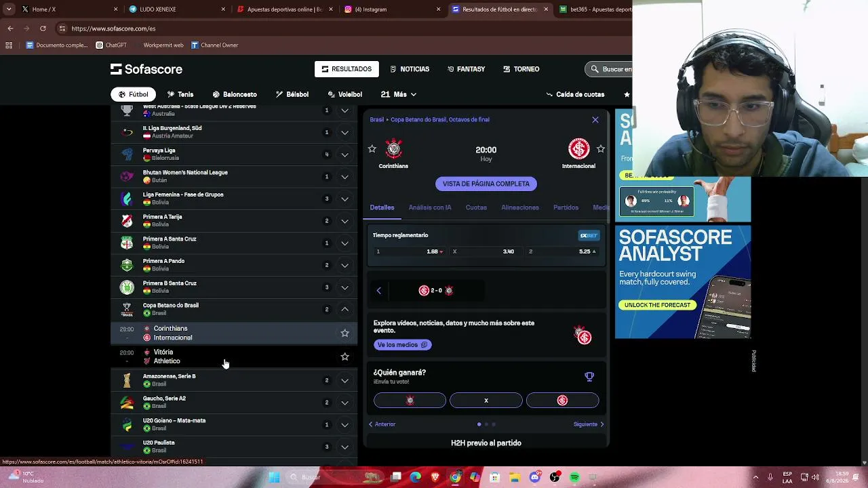Select the Baloncesto sport filter
This screenshot has width=868, height=488.
pos(235,94)
